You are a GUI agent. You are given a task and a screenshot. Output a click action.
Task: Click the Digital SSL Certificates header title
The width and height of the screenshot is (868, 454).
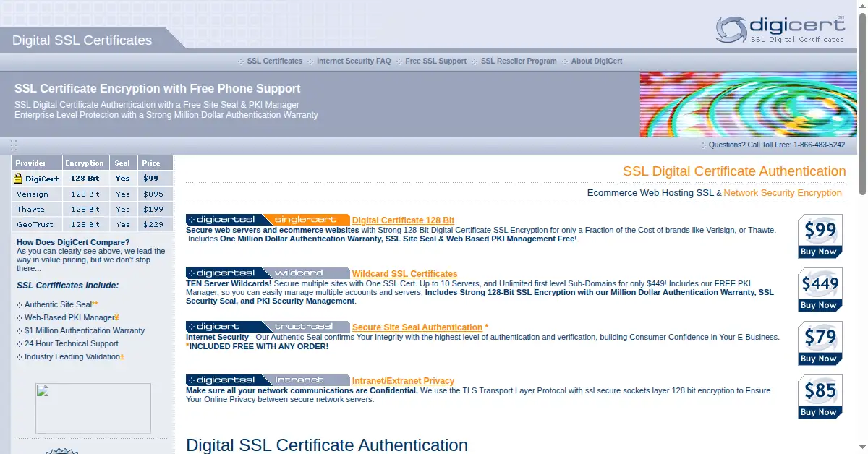point(82,40)
